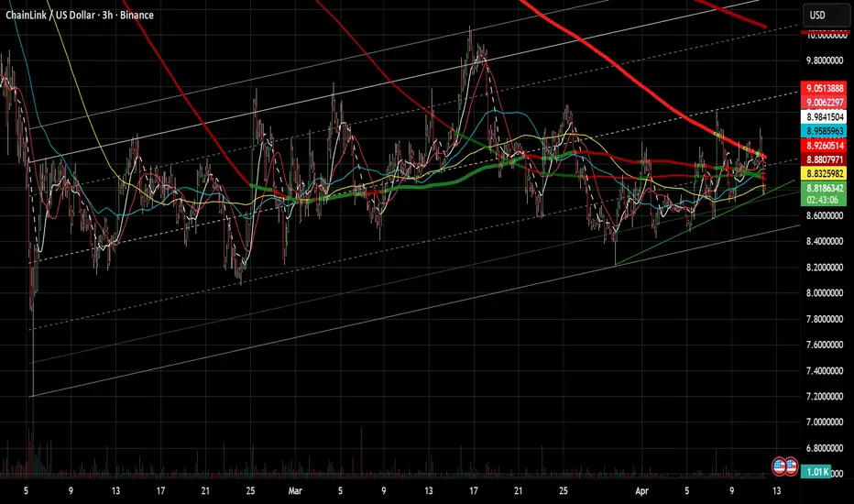
Task: Open the USD currency selector
Action: 825,15
